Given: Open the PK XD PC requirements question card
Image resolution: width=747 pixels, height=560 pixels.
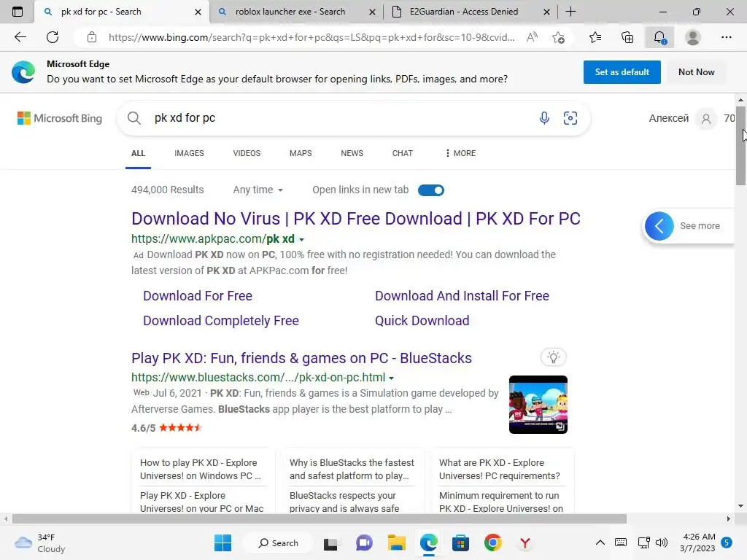Looking at the screenshot, I should [500, 469].
